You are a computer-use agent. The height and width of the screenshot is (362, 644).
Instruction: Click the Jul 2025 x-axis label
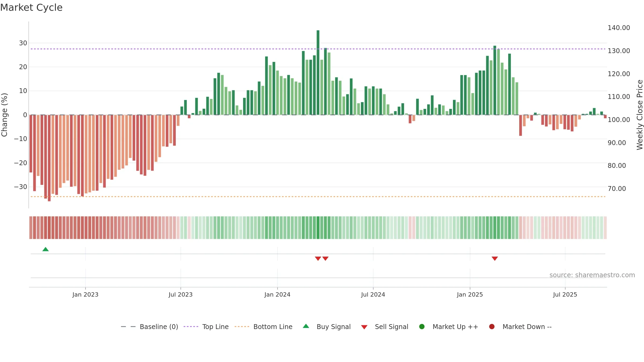[565, 294]
